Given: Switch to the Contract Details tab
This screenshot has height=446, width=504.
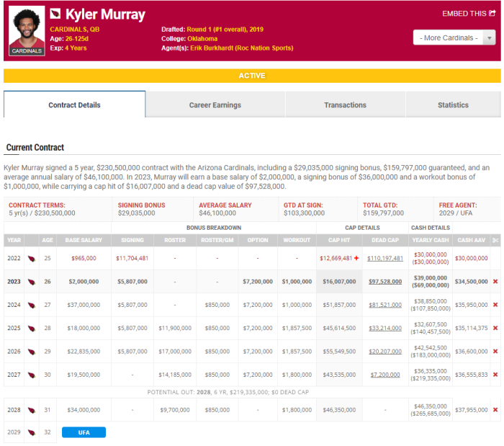Looking at the screenshot, I should pyautogui.click(x=74, y=104).
